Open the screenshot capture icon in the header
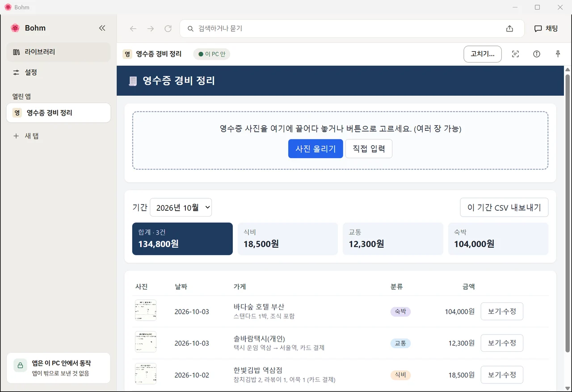Screen dimensions: 572x392 click(515, 54)
